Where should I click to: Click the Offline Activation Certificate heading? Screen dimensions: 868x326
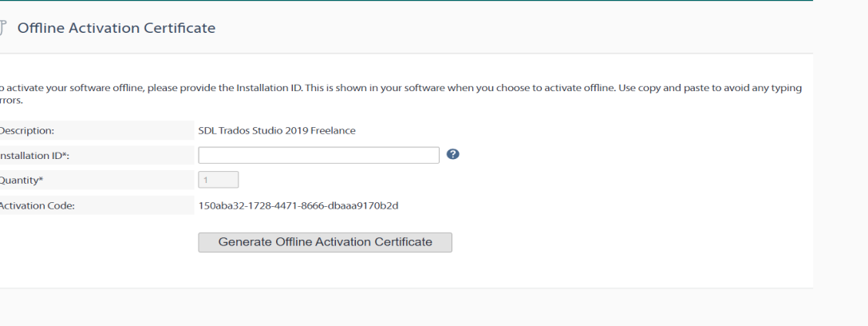(x=116, y=28)
